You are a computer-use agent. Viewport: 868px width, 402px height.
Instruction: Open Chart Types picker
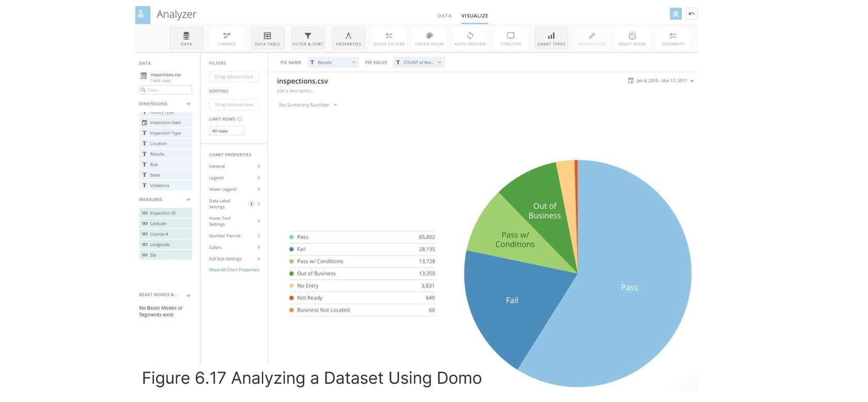coord(551,38)
